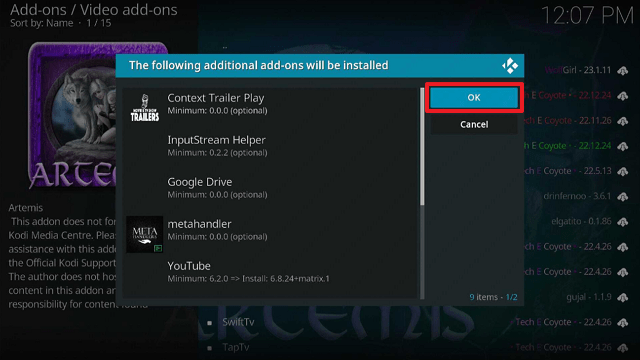Click the 'WolfGirl - 23.1.11' author text

578,70
